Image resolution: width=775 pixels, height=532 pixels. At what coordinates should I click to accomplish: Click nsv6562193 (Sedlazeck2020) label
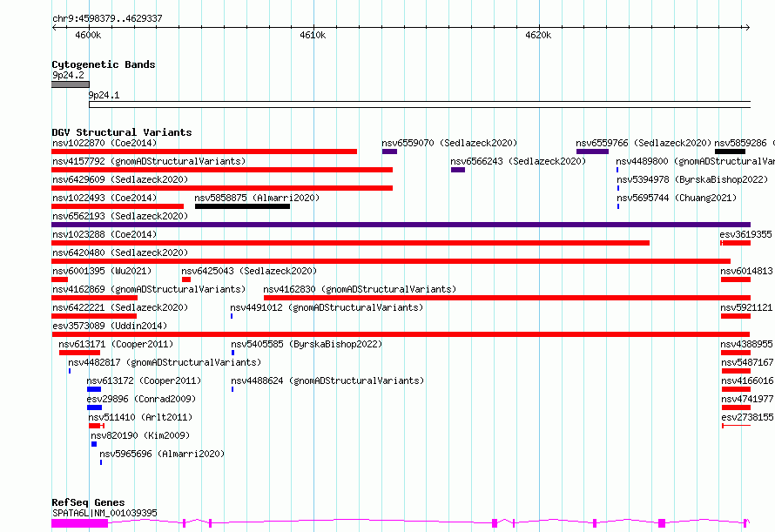coord(120,216)
